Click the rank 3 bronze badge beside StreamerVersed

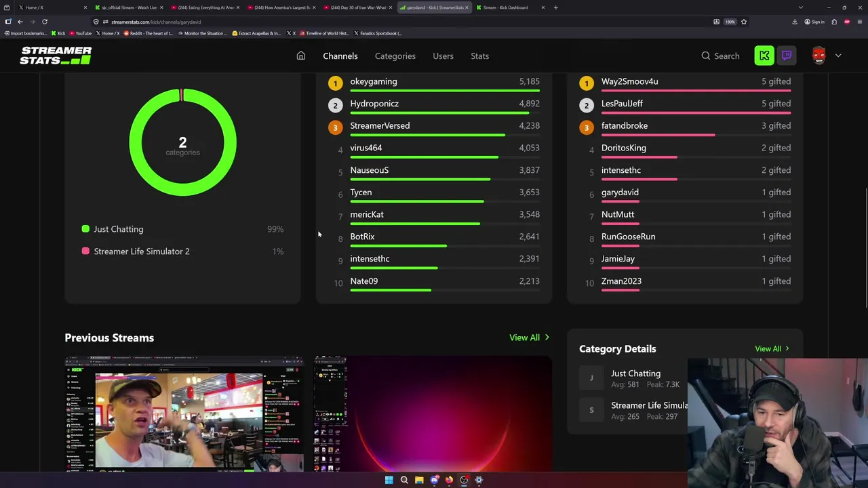pyautogui.click(x=335, y=127)
